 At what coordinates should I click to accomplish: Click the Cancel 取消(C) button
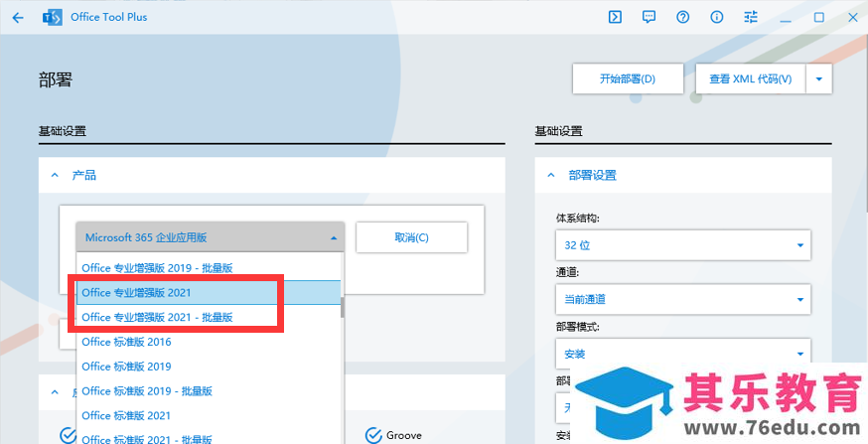(411, 237)
